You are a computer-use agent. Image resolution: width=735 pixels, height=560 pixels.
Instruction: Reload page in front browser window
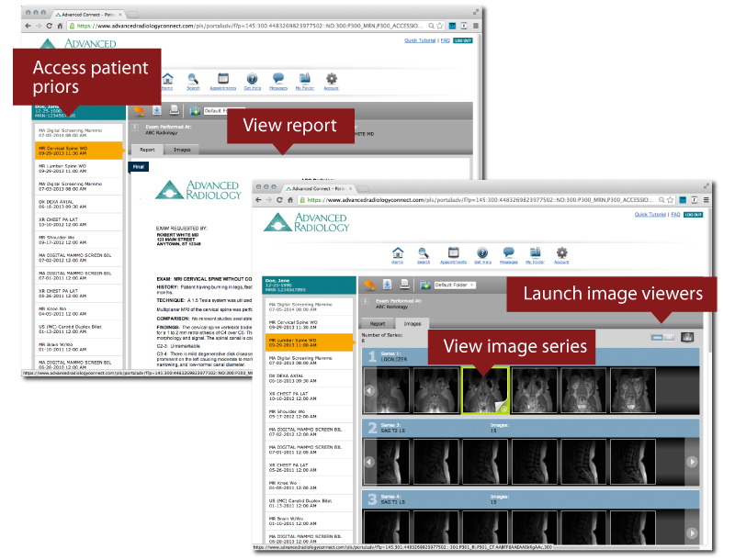tap(279, 200)
